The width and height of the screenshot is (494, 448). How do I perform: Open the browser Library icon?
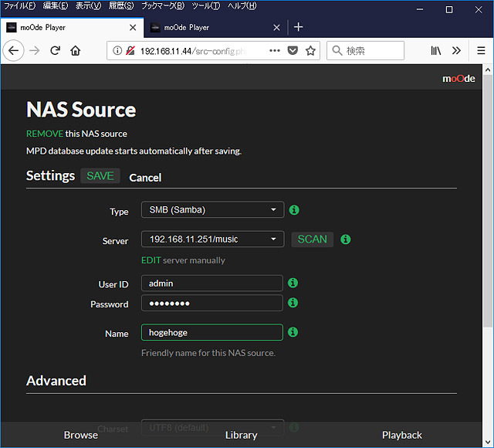click(435, 50)
